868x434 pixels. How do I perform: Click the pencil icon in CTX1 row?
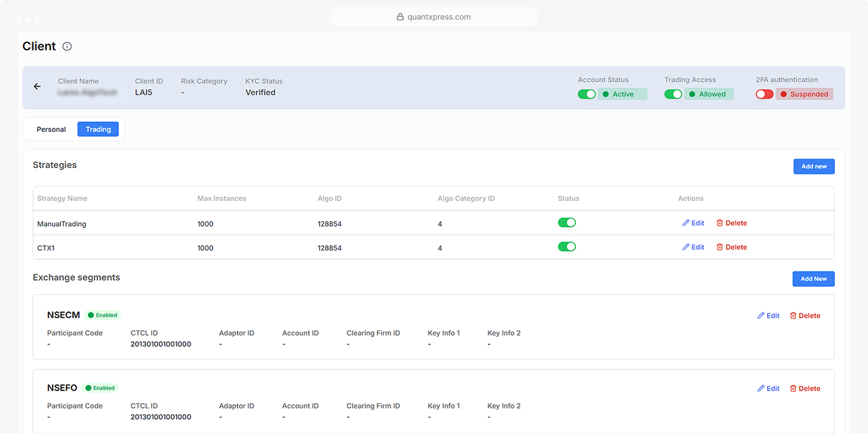click(x=686, y=247)
